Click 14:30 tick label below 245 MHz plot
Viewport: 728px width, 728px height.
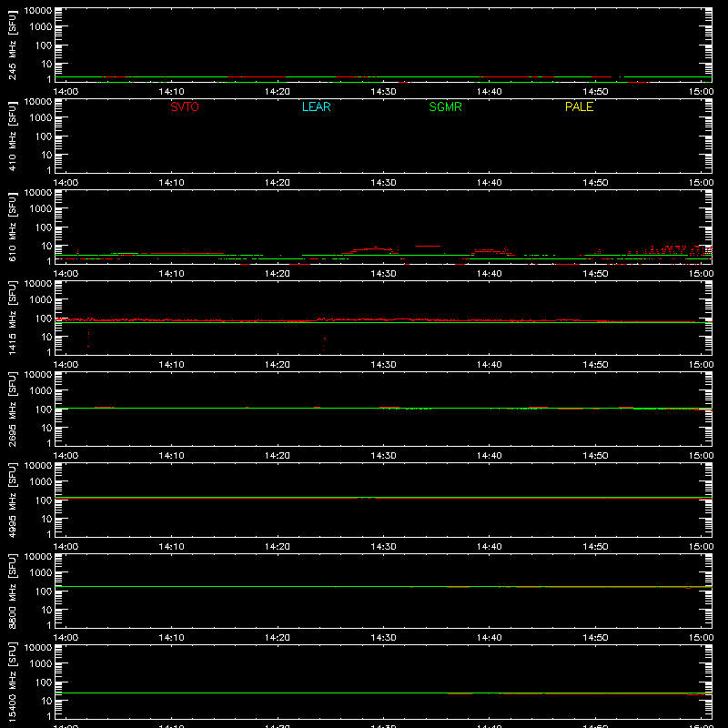click(x=383, y=92)
